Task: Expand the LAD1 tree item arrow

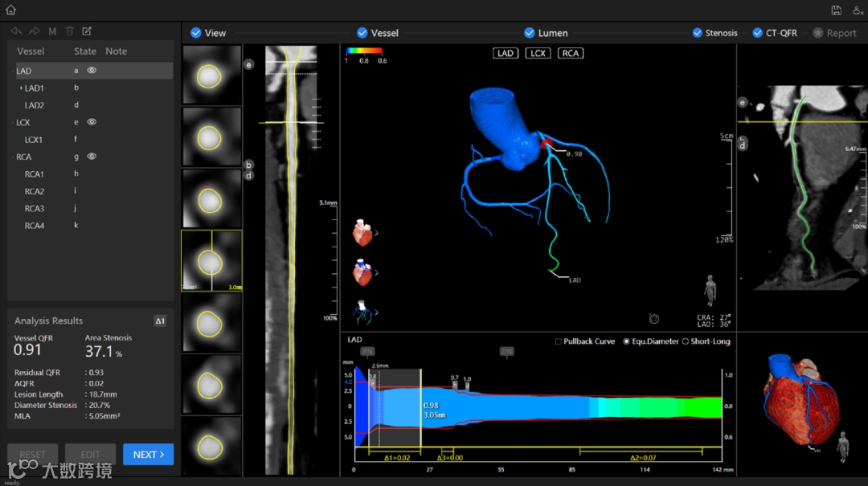Action: click(21, 88)
